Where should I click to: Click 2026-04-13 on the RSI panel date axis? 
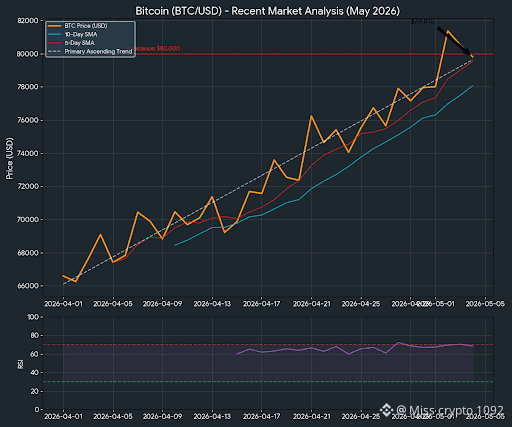click(x=212, y=417)
